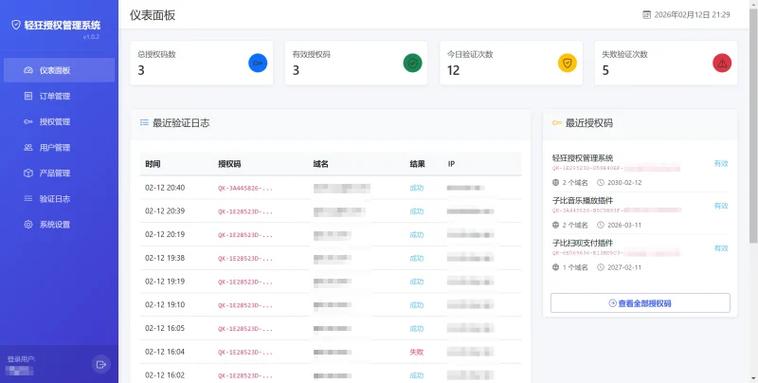Click list icon next to 最近验证日志 heading
The image size is (758, 383).
click(x=144, y=122)
